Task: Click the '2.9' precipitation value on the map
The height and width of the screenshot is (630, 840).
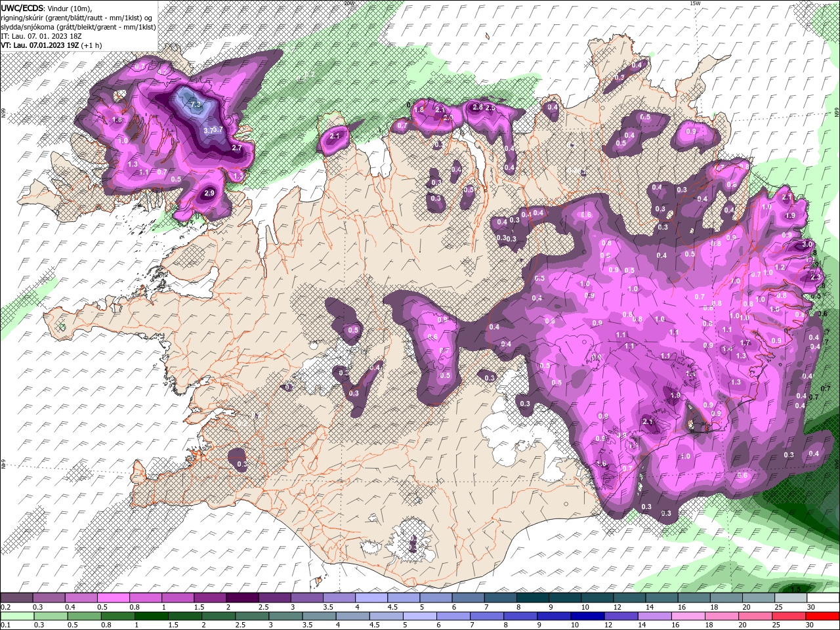Action: tap(209, 193)
